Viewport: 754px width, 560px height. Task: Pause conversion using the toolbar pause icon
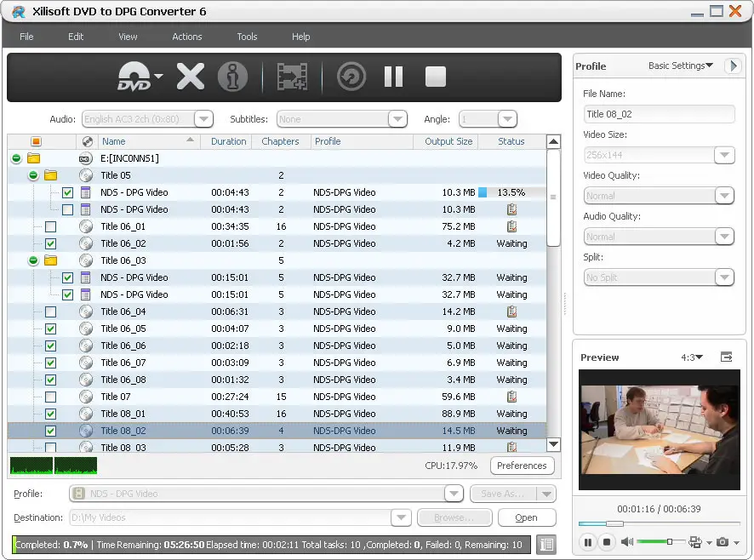[393, 77]
